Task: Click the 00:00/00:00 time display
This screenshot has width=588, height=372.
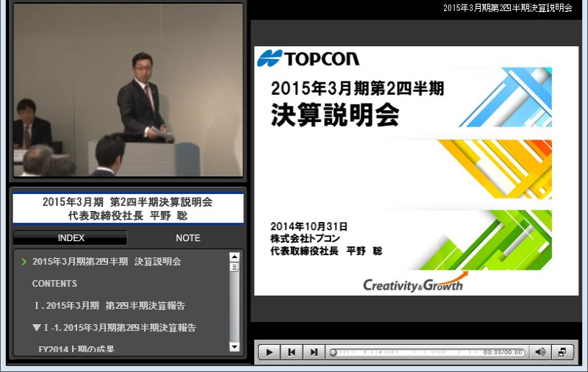Action: tap(503, 352)
